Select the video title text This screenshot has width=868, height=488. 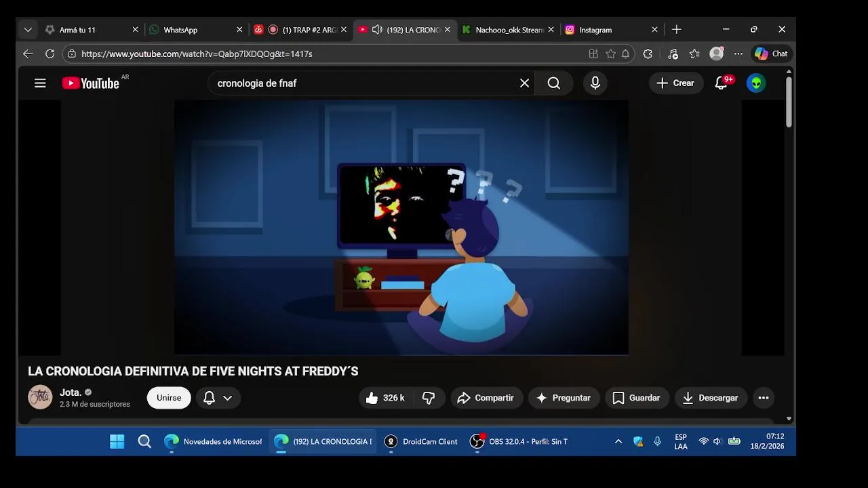coord(193,371)
